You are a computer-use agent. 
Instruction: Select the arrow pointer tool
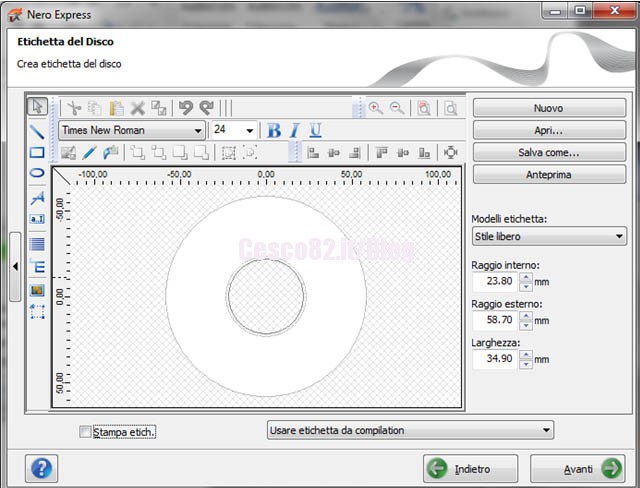tap(37, 107)
